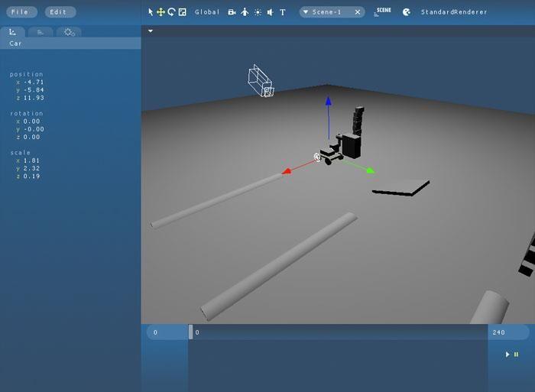
Task: Open the File menu
Action: 20,12
